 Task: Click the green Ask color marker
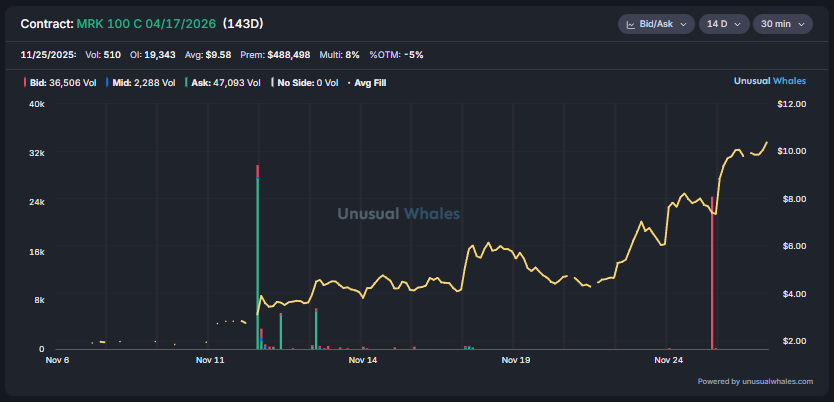coord(186,83)
